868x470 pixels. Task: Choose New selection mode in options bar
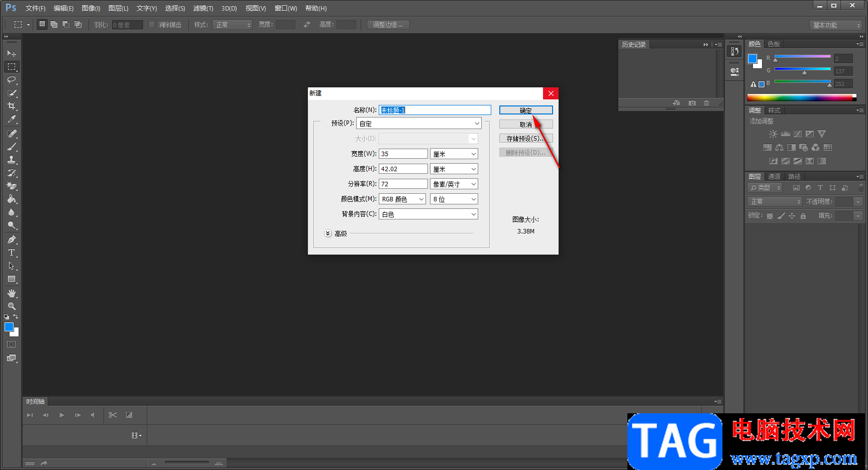42,24
